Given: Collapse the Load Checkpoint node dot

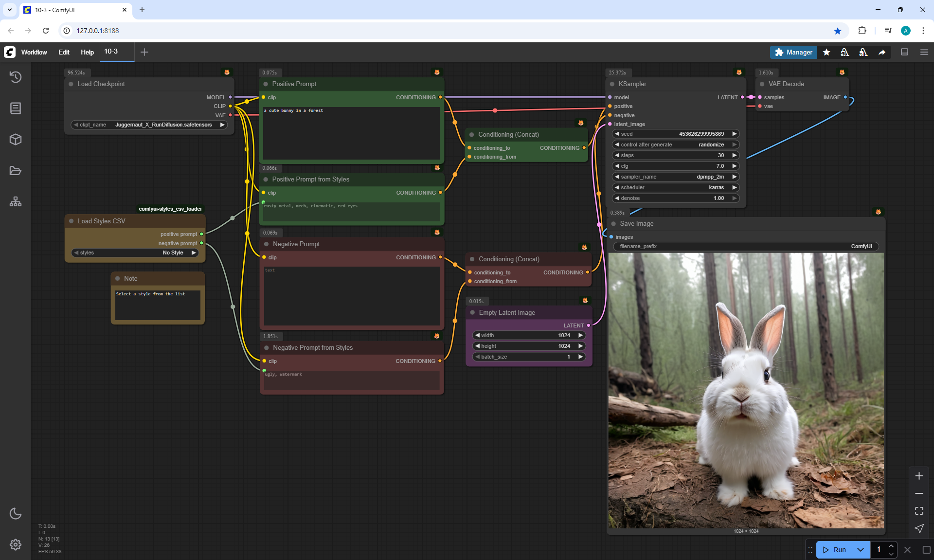Looking at the screenshot, I should coord(71,84).
